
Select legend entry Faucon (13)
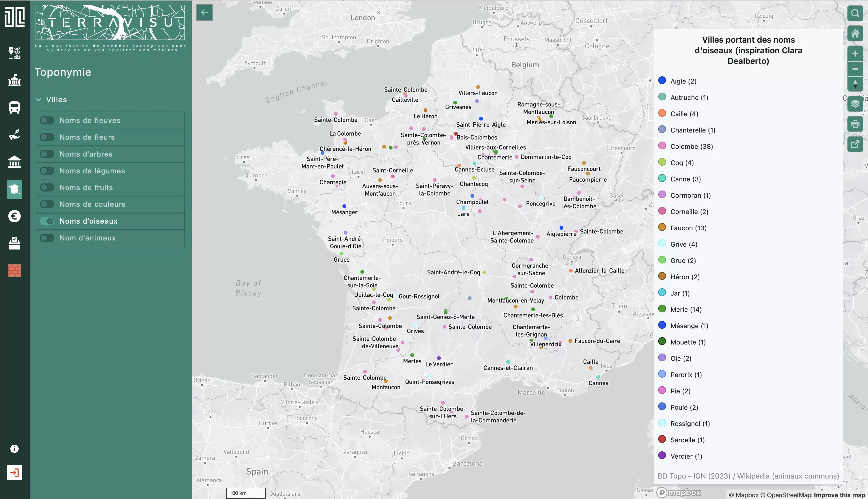[x=688, y=228]
